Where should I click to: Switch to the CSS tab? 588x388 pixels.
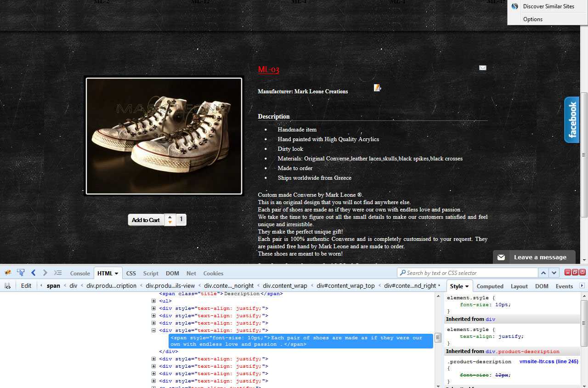[131, 273]
